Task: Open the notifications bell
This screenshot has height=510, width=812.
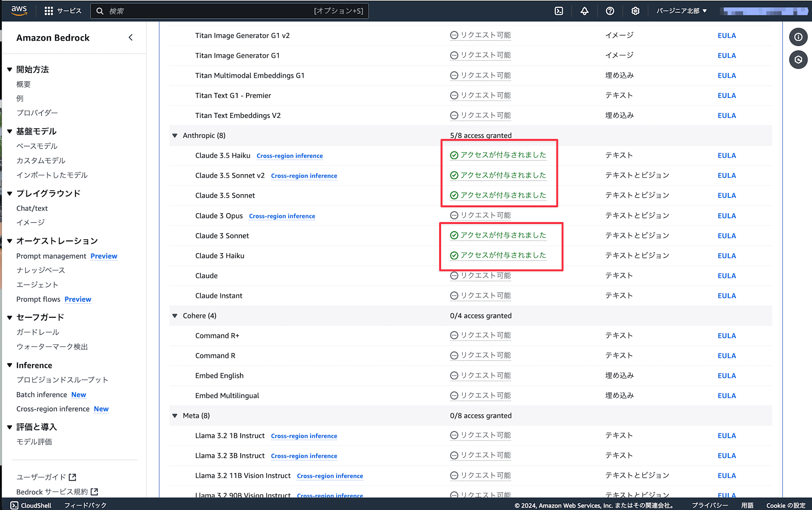Action: click(584, 11)
